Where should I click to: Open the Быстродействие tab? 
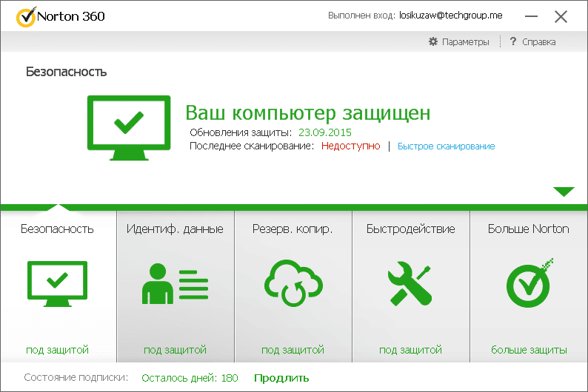point(410,229)
